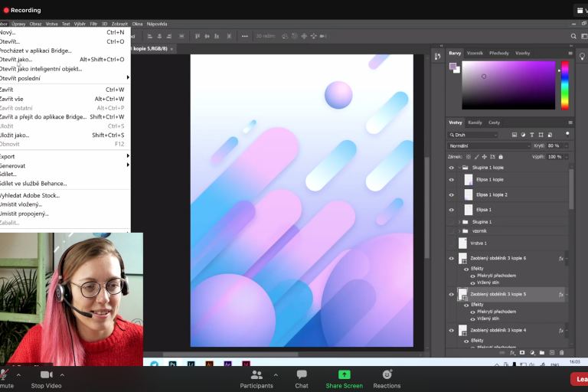Image resolution: width=588 pixels, height=392 pixels.
Task: Click the delete layer trash icon
Action: tap(561, 352)
